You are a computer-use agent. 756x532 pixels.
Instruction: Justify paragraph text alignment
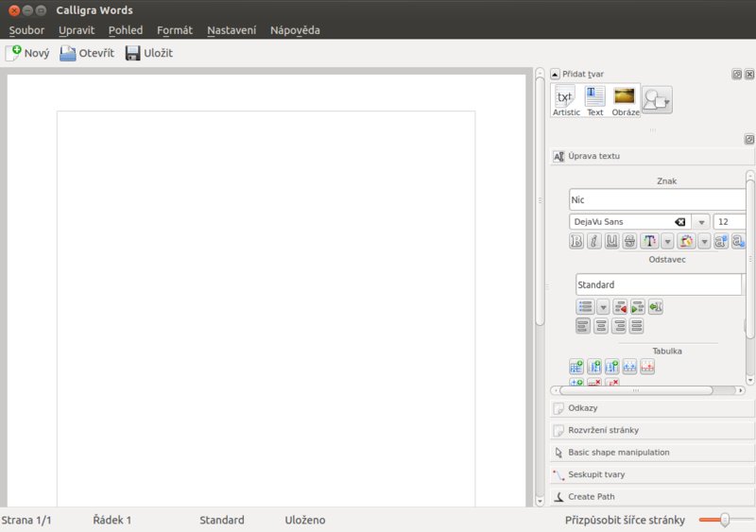[637, 326]
